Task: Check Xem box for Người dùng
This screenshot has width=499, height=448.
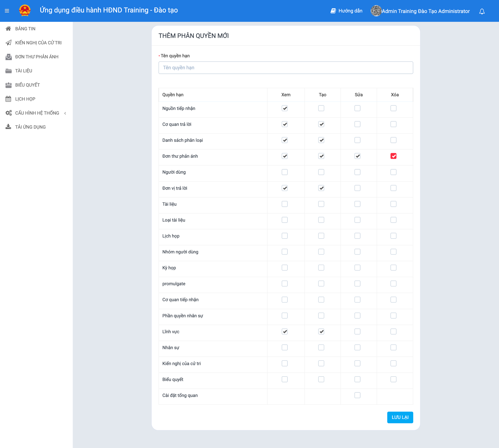Action: (x=285, y=172)
